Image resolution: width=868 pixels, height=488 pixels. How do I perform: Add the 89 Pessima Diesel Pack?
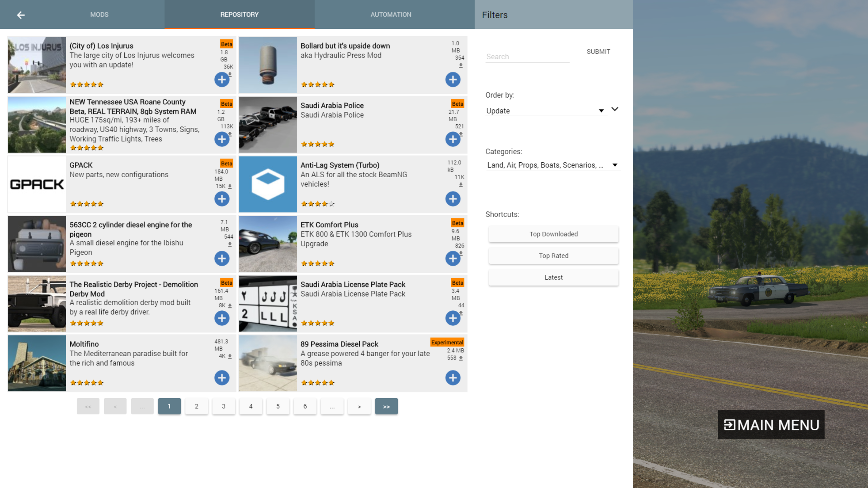[x=453, y=378]
